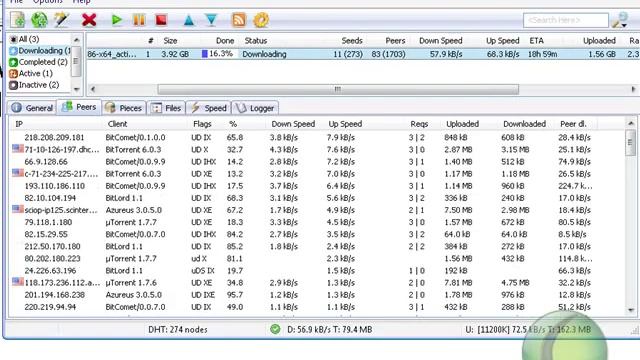Move torrent down with blue down arrow
The height and width of the screenshot is (360, 640).
211,20
